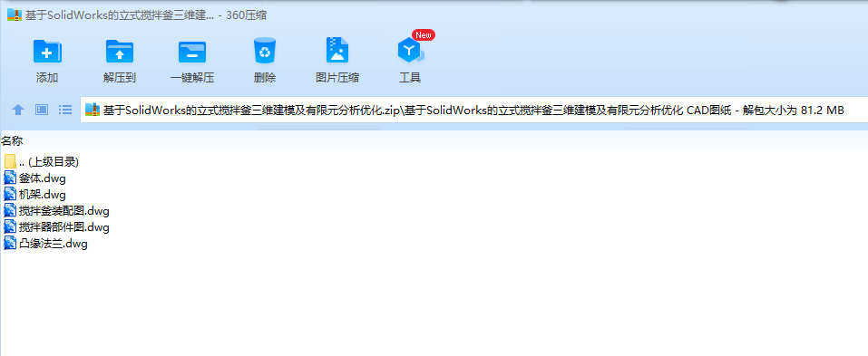
Task: Open the .. (上级目录) parent folder
Action: pyautogui.click(x=42, y=162)
